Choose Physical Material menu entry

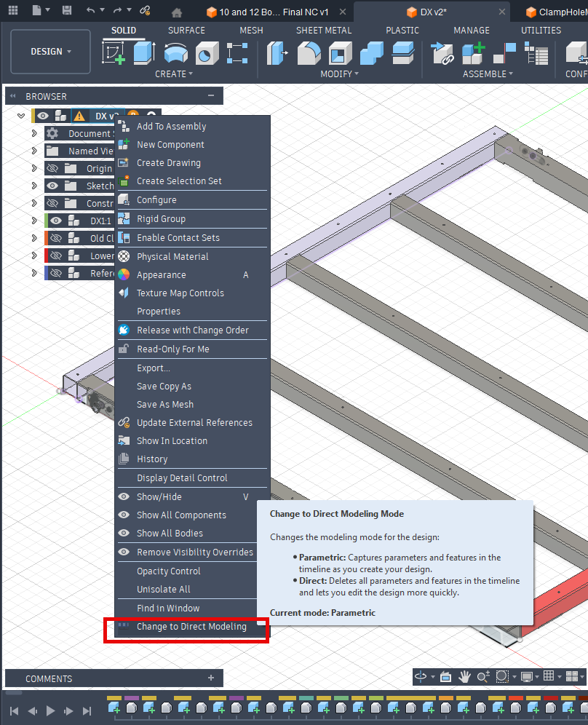point(192,257)
